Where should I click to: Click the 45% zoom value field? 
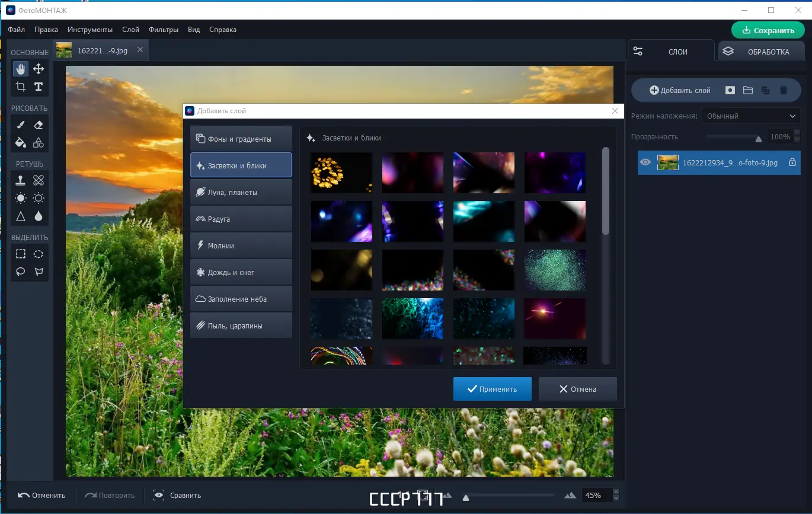pos(596,495)
